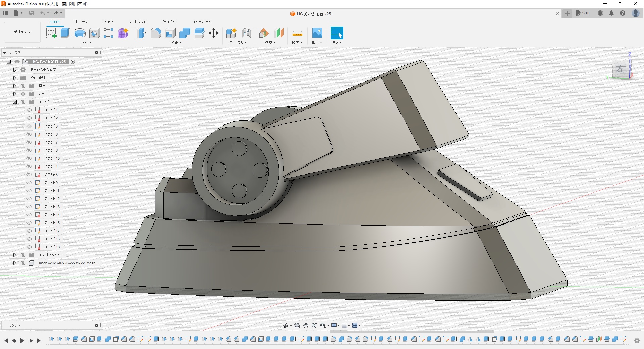Viewport: 644px width, 349px height.
Task: Expand the ボディ folder in browser
Action: (x=15, y=94)
